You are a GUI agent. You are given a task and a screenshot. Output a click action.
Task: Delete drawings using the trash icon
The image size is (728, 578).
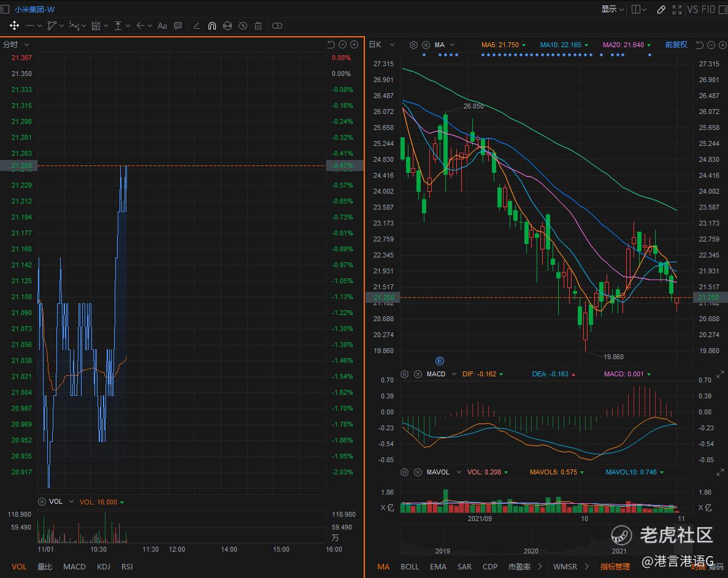click(x=258, y=26)
